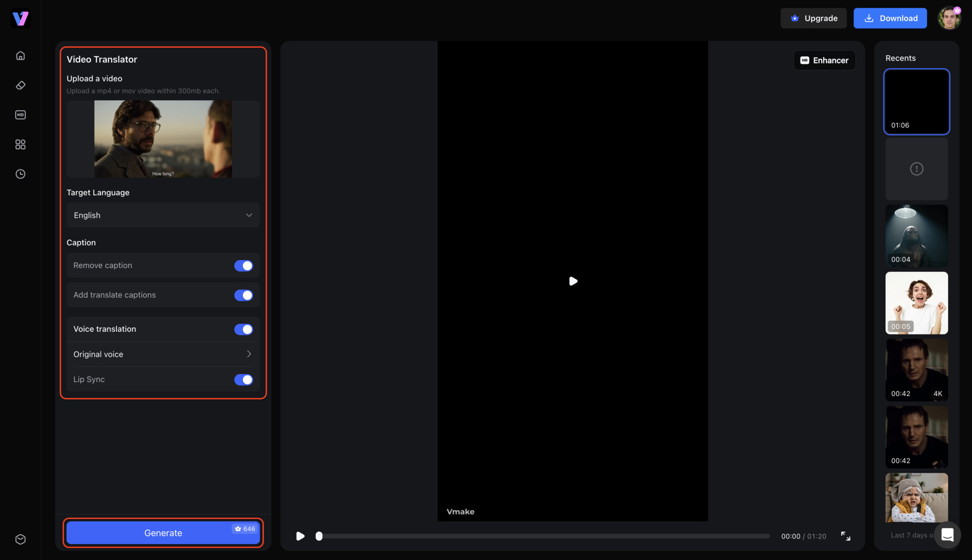Toggle Voice translation off
972x560 pixels.
244,329
